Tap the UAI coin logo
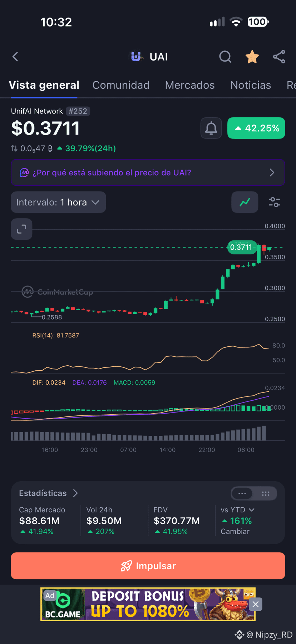 pos(136,57)
